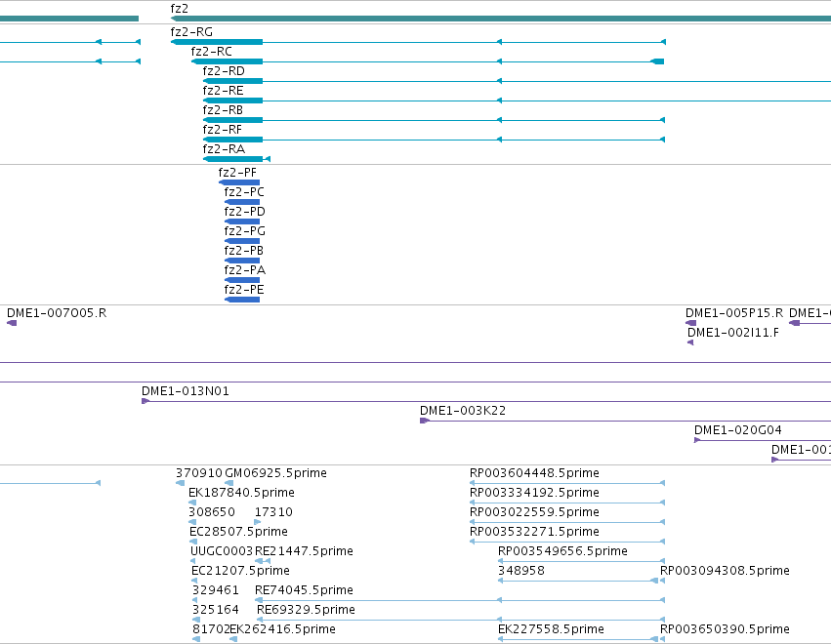Click the fz2-PA protein feature bar
Image resolution: width=831 pixels, height=644 pixels.
[x=242, y=280]
